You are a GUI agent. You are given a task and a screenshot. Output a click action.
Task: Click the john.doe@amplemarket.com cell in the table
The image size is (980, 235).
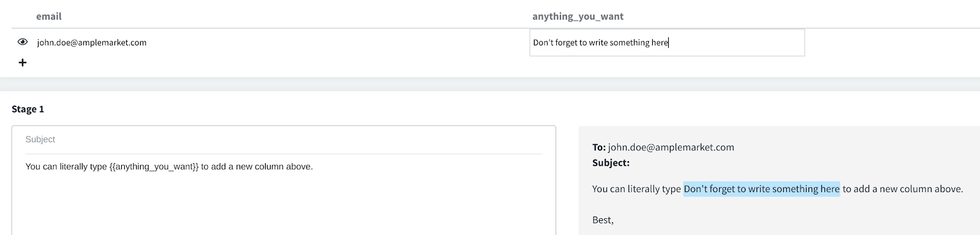[92, 42]
